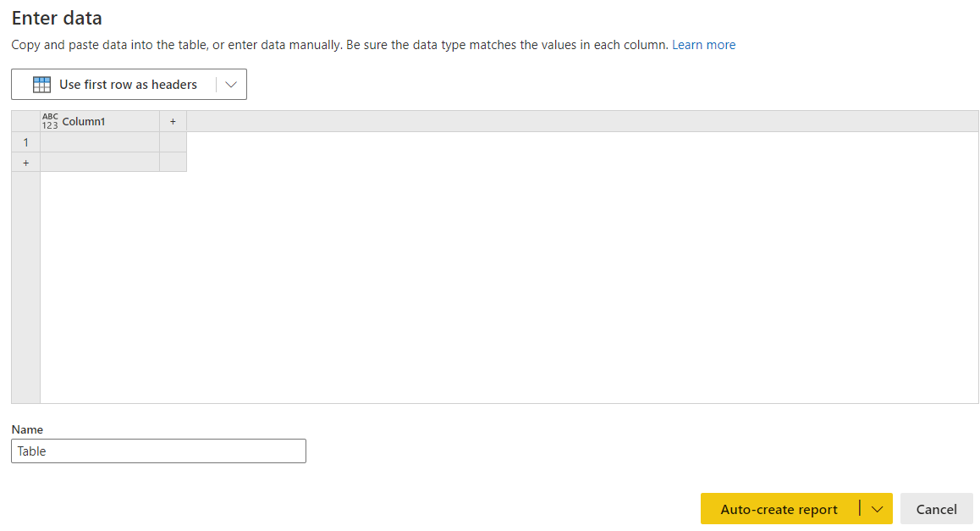Click the ABC 123 data type icon of Column1

pyautogui.click(x=50, y=121)
